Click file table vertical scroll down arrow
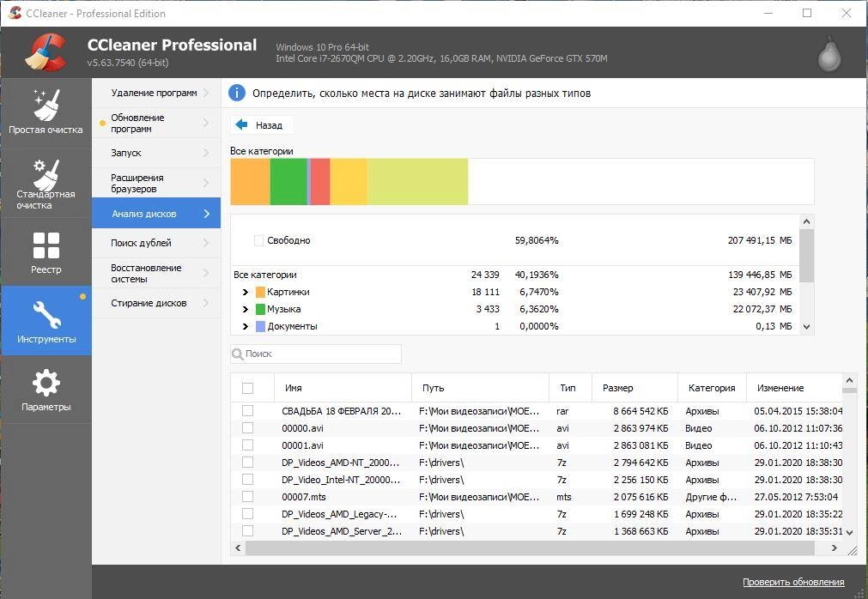868x599 pixels. (850, 533)
